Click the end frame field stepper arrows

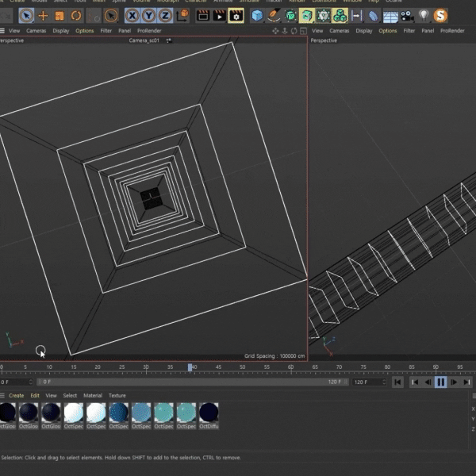click(384, 382)
